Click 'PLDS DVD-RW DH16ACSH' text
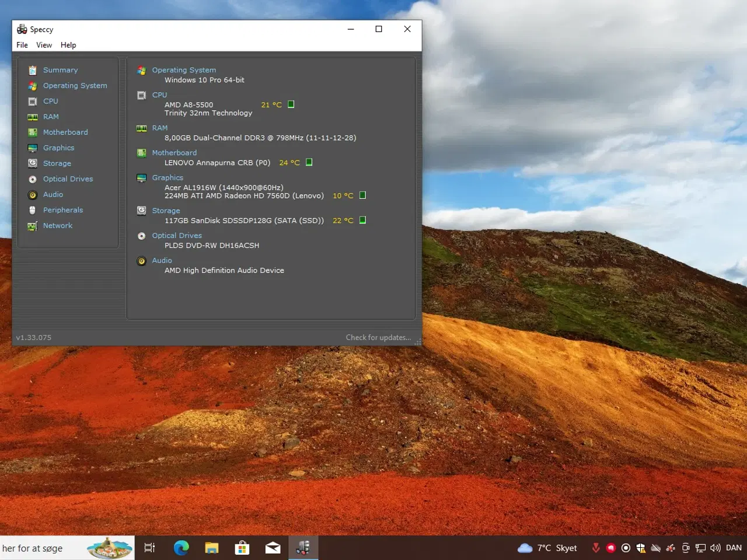Screen dimensions: 747x560 (x=212, y=246)
